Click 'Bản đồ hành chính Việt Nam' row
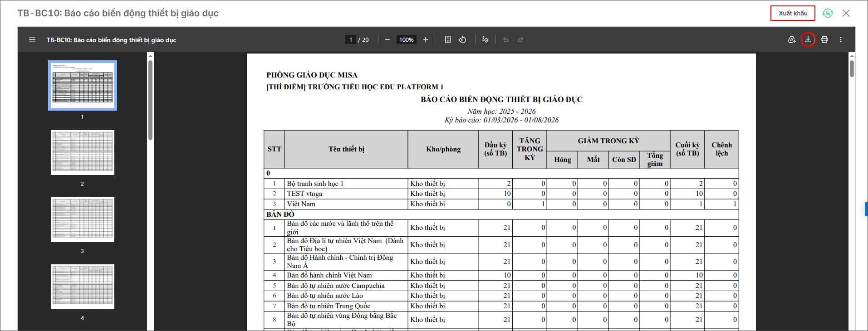The width and height of the screenshot is (868, 331). tap(501, 275)
